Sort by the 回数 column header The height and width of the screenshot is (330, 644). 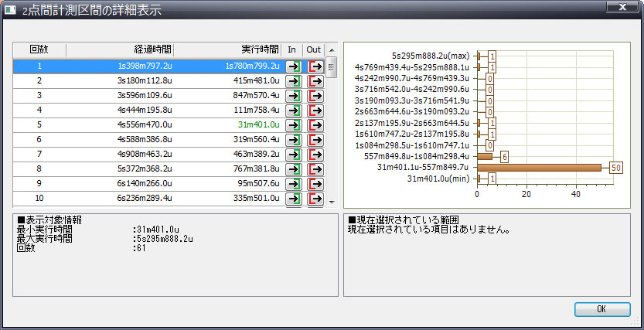click(39, 49)
